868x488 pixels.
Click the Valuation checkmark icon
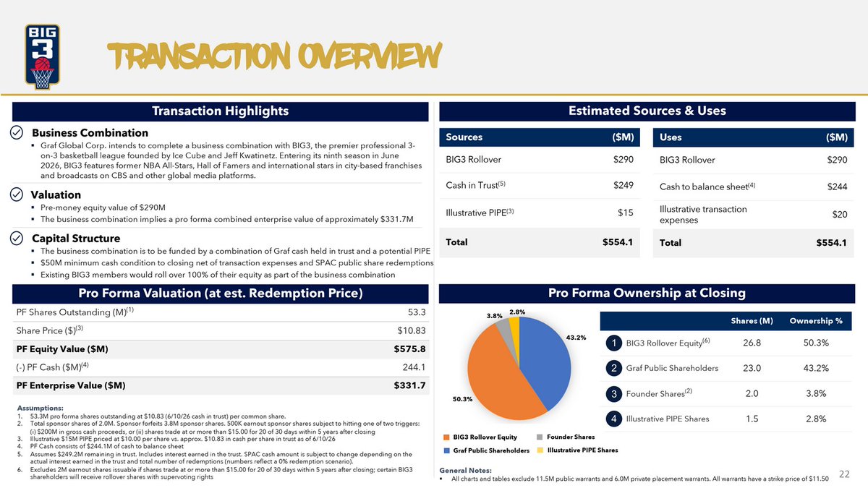tap(18, 194)
